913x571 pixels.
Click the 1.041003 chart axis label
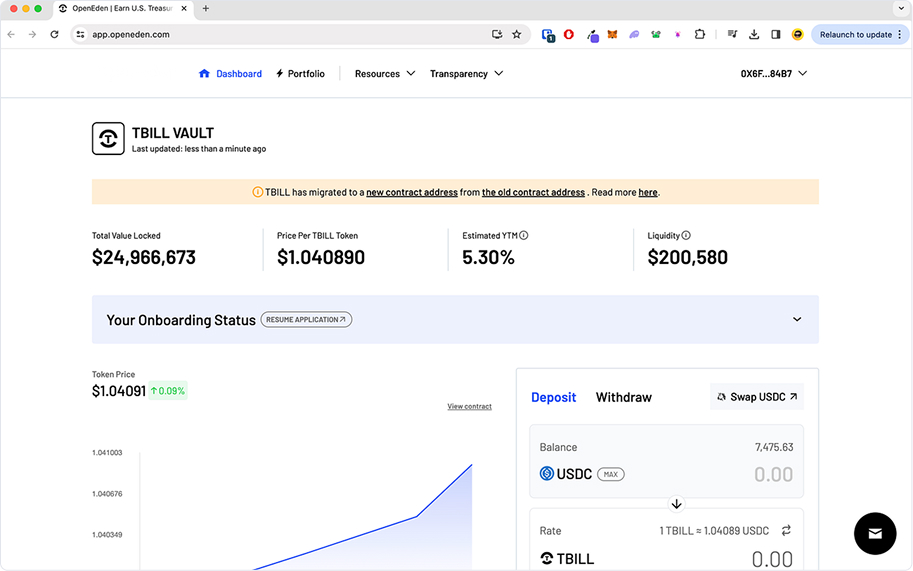(107, 452)
